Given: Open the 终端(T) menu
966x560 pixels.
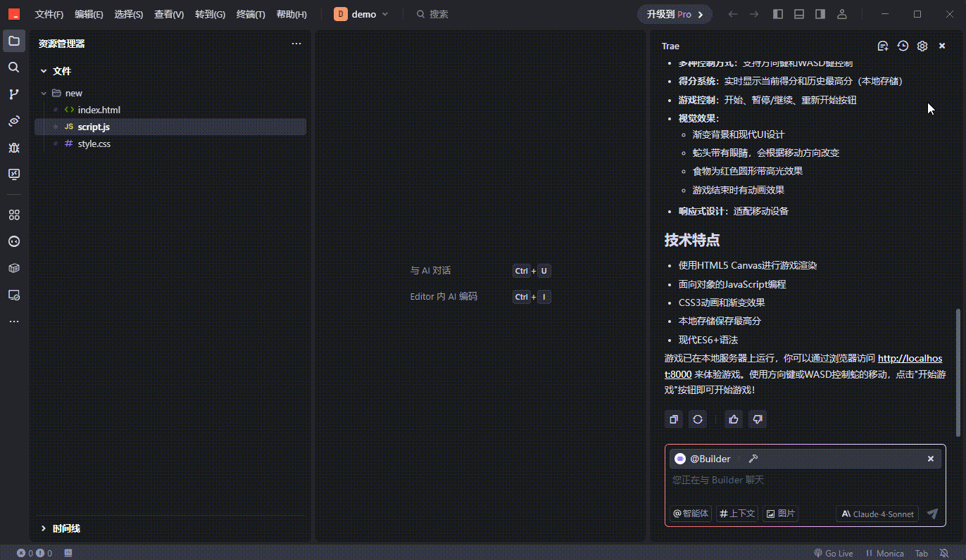Looking at the screenshot, I should (251, 14).
